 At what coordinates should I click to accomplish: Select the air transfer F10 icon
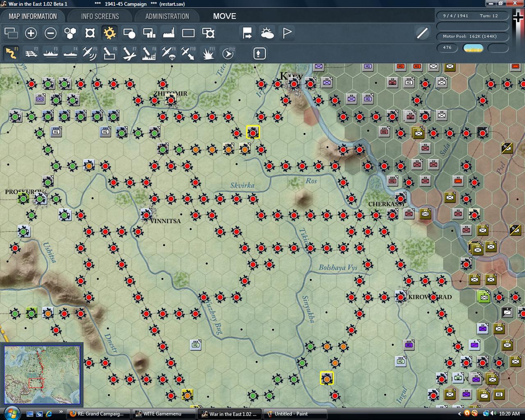click(x=188, y=53)
